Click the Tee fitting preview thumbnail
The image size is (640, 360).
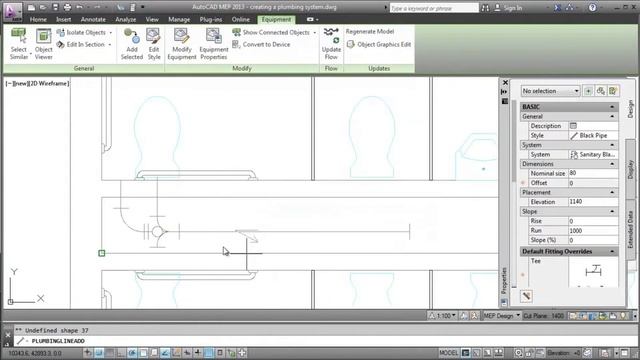(x=593, y=271)
